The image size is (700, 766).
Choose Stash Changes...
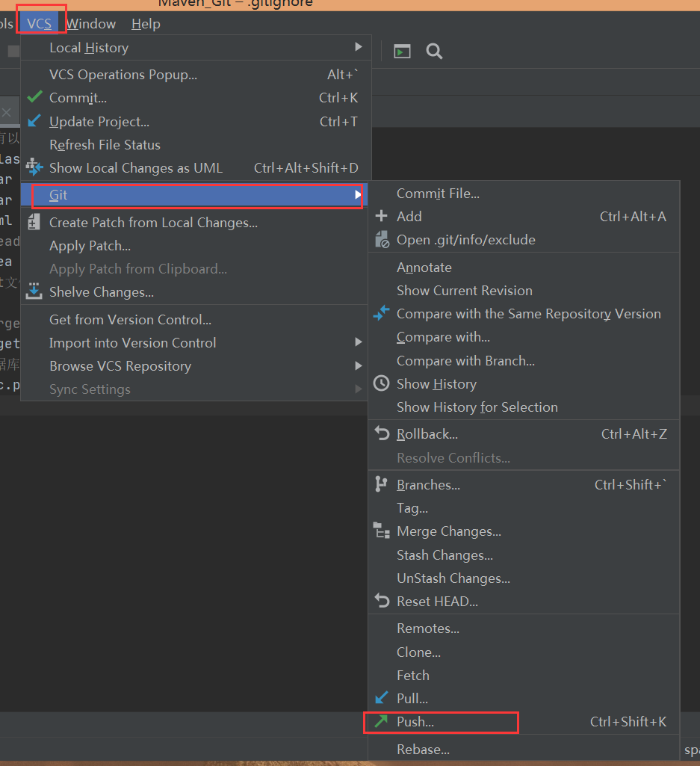(524, 555)
